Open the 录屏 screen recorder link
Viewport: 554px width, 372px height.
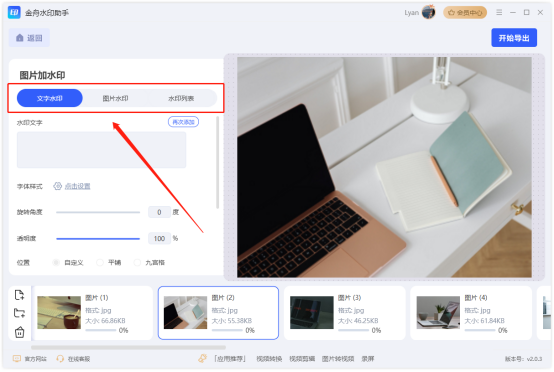tap(368, 359)
